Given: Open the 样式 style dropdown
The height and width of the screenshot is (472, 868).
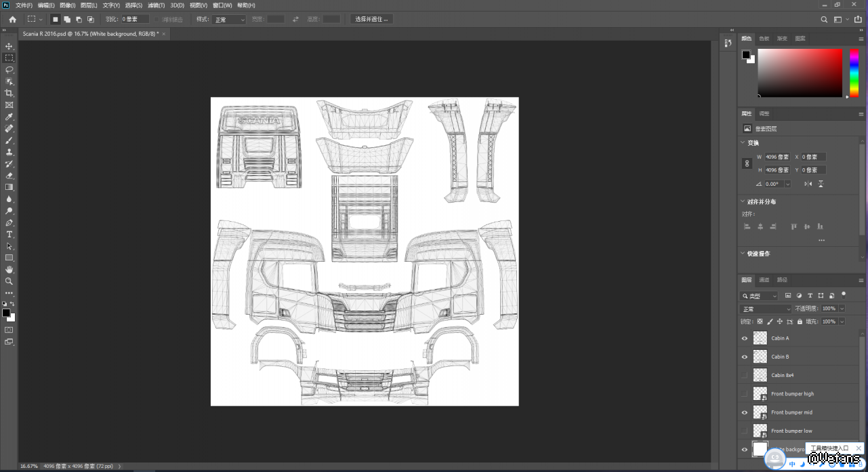Looking at the screenshot, I should 229,20.
